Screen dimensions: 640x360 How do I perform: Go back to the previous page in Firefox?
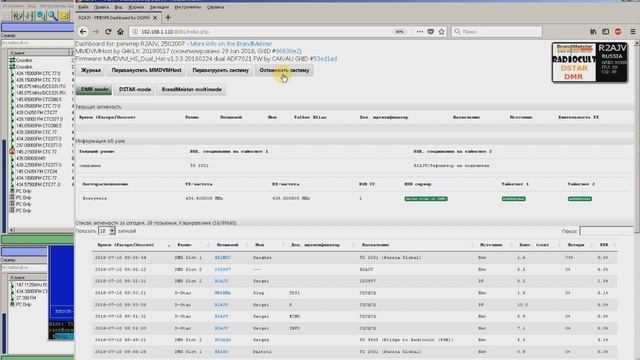[x=83, y=31]
